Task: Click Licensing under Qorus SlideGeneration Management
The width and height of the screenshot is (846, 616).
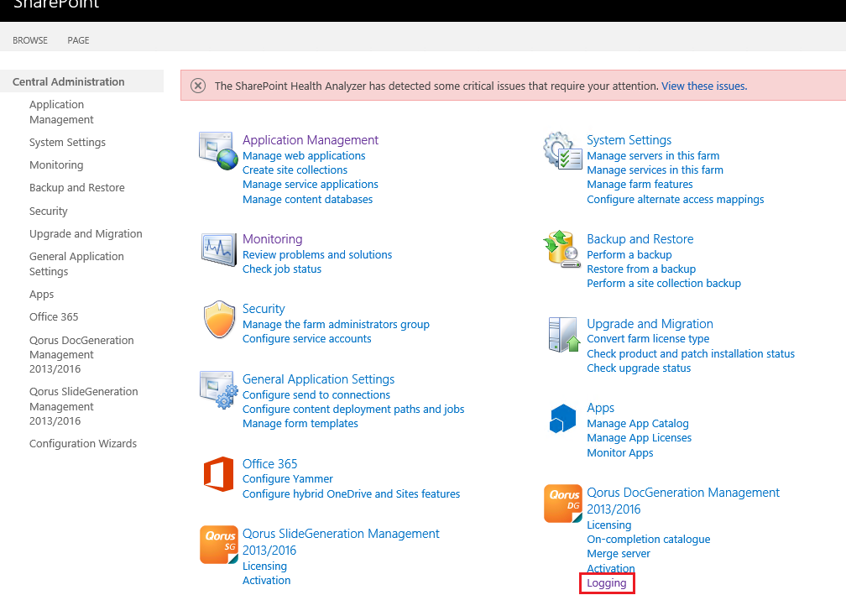Action: click(x=264, y=566)
